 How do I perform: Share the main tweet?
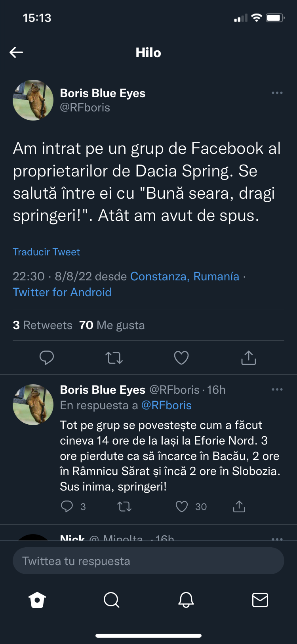(249, 358)
